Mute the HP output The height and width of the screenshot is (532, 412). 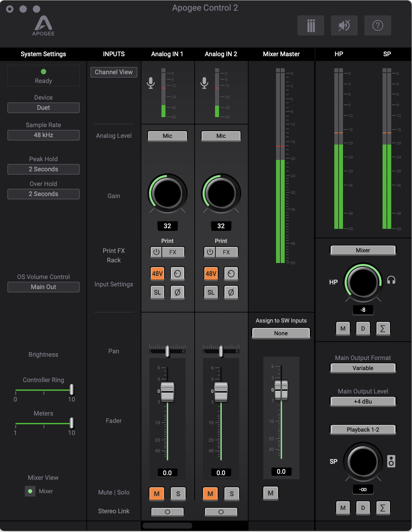[x=343, y=329]
